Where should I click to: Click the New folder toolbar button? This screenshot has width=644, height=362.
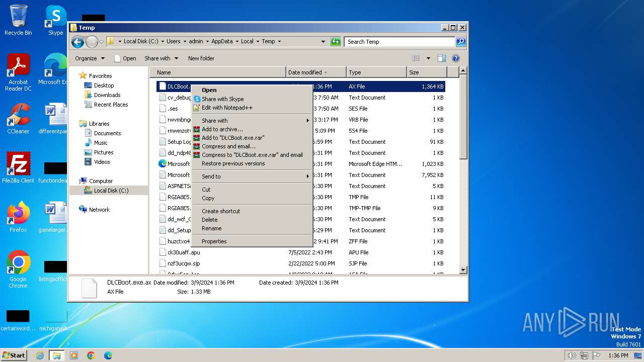tap(201, 58)
